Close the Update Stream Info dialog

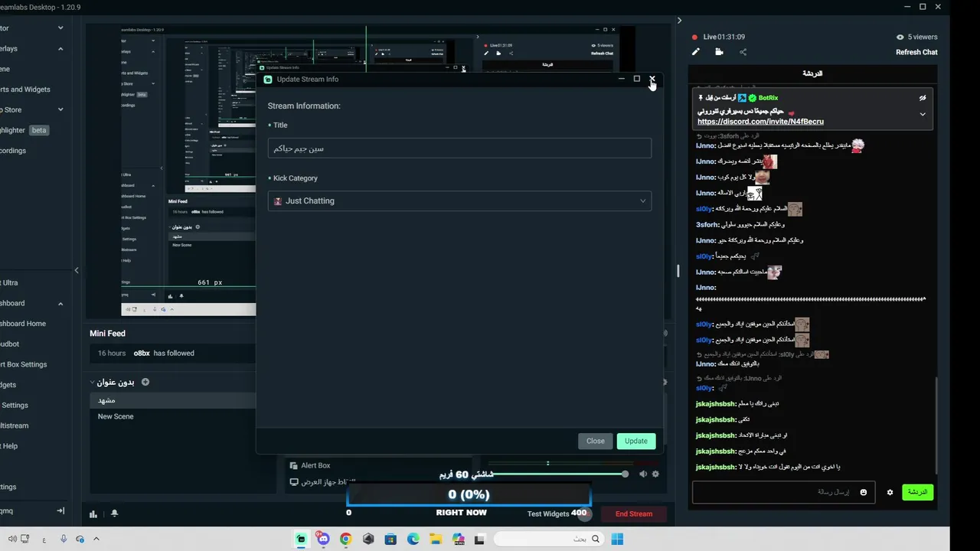(x=652, y=79)
